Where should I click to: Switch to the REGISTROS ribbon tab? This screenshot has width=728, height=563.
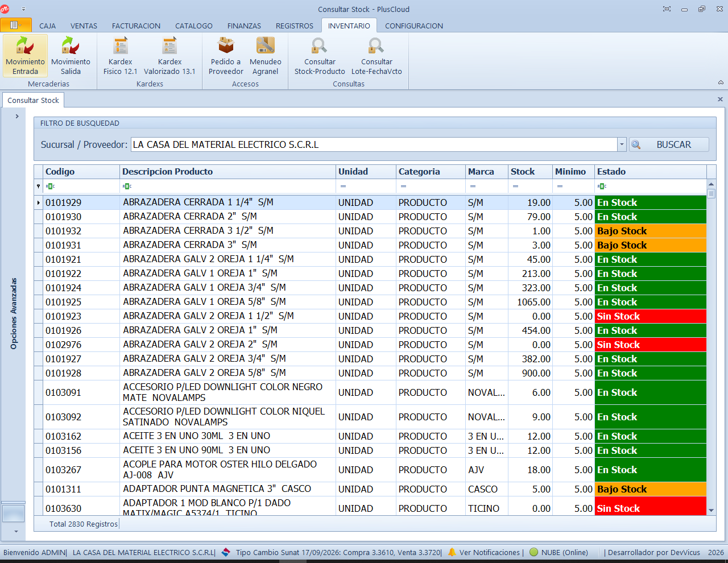[294, 26]
